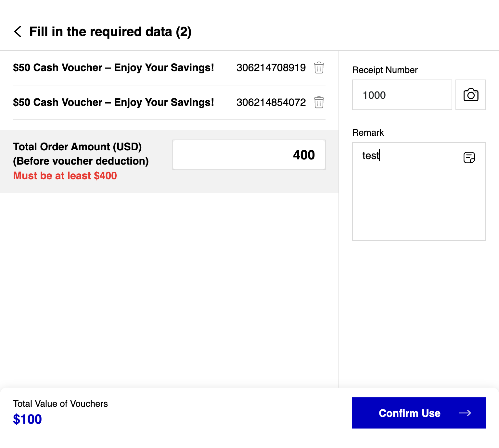Click the Must be at least $400 warning
The height and width of the screenshot is (448, 499).
point(65,176)
